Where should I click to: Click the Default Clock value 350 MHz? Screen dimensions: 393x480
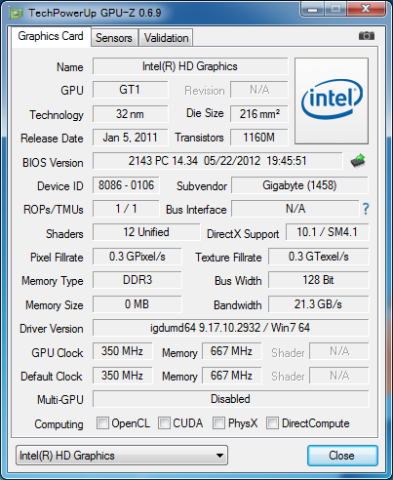122,375
